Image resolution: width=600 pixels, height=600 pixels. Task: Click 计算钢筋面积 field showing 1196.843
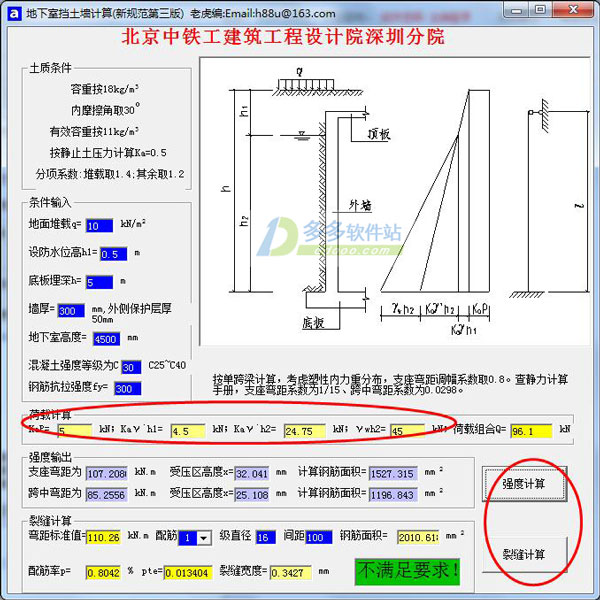tap(393, 495)
